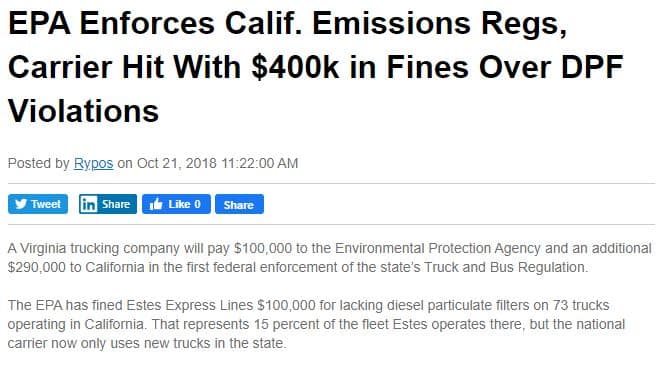Click the blue Facebook Share button

click(x=239, y=204)
